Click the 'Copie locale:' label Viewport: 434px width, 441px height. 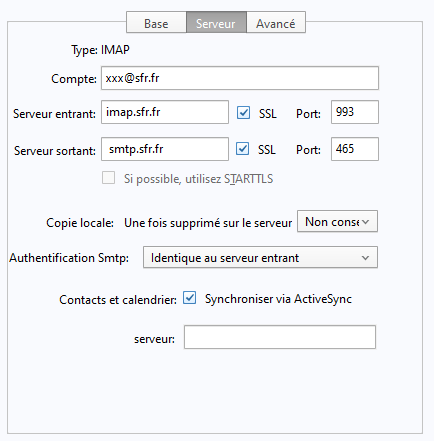point(80,223)
